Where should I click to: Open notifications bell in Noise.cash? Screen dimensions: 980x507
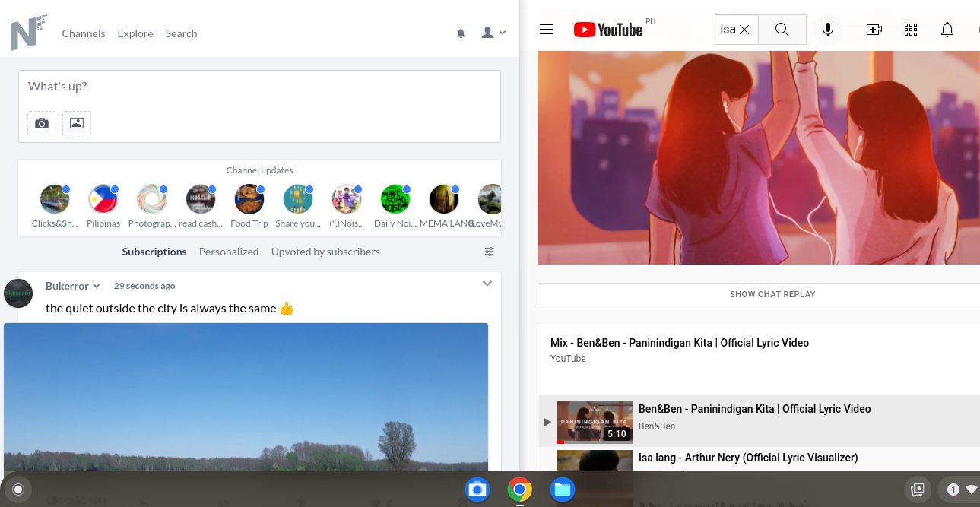(461, 33)
